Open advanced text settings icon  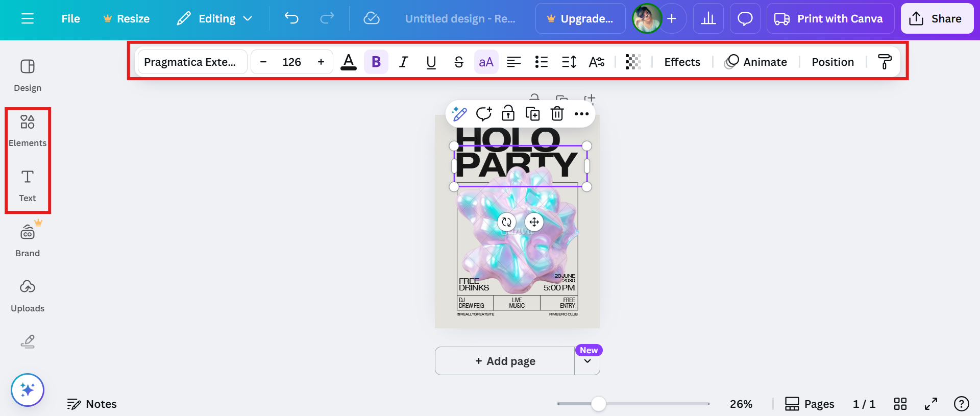click(x=597, y=62)
